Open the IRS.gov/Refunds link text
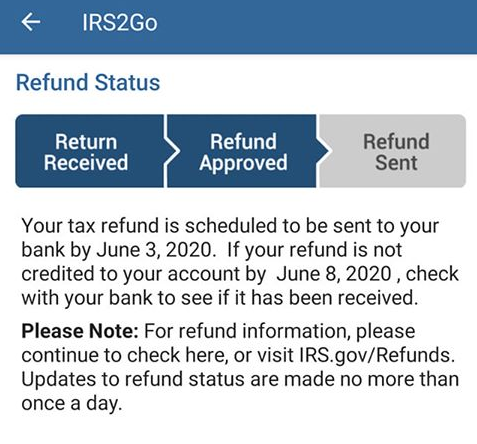The height and width of the screenshot is (444, 477). coord(377,355)
